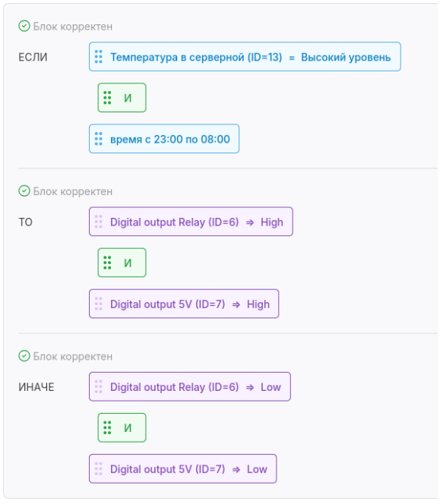Click drag handle of Relay (ID=6) Low action

[99, 386]
